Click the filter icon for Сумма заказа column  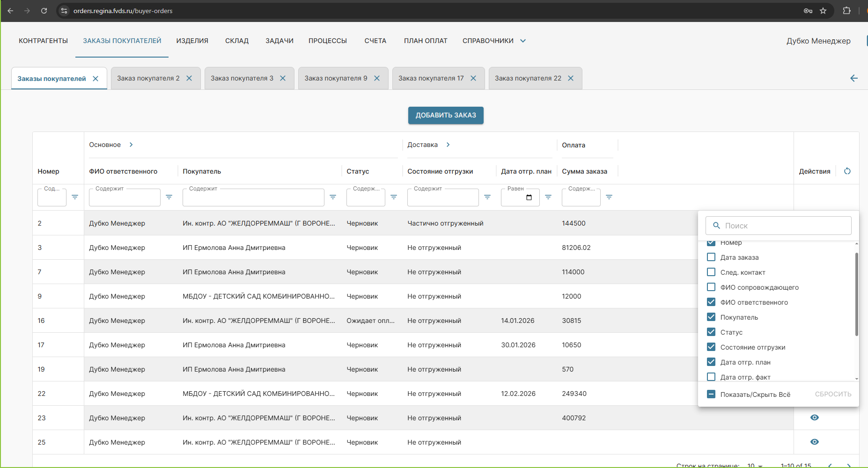coord(609,197)
